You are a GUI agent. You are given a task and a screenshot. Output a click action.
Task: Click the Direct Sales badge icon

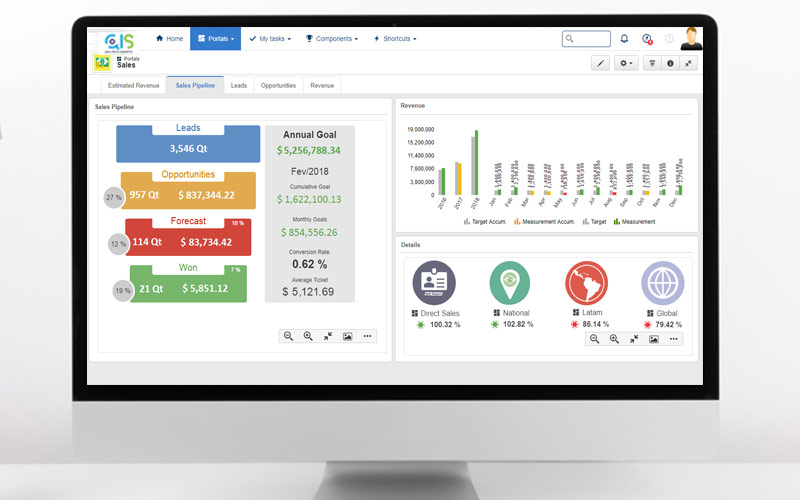coord(434,283)
